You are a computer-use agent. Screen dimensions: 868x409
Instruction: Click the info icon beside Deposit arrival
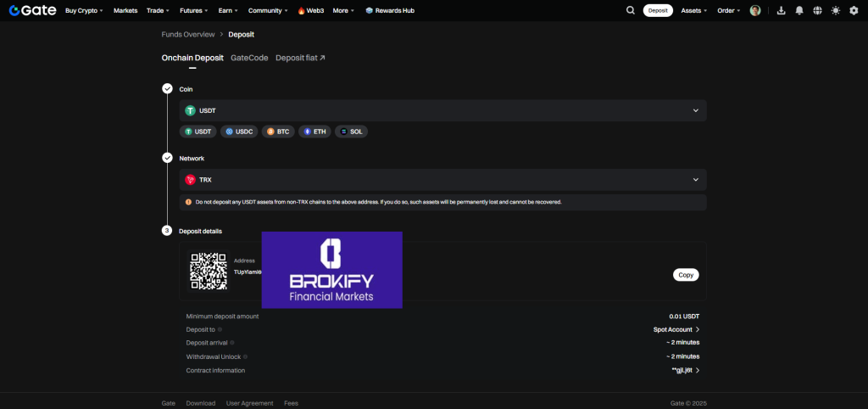[x=232, y=343]
